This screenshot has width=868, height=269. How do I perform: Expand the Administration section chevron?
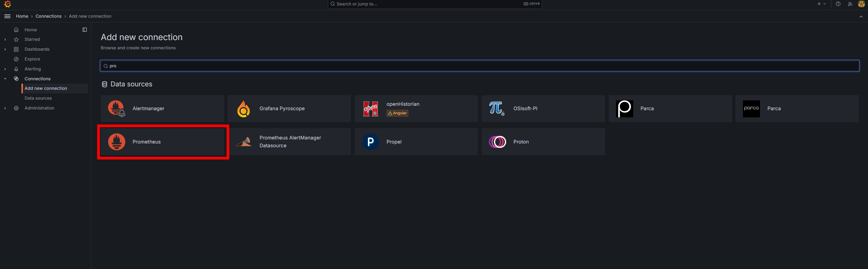[5, 108]
